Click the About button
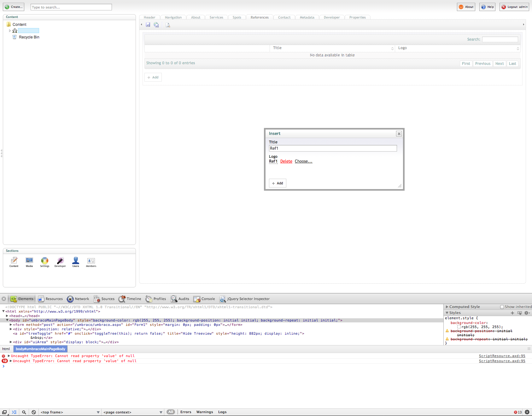This screenshot has height=416, width=532. click(466, 7)
